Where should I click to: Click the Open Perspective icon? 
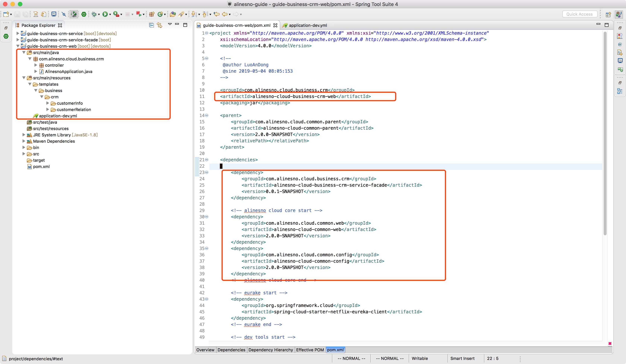point(608,14)
